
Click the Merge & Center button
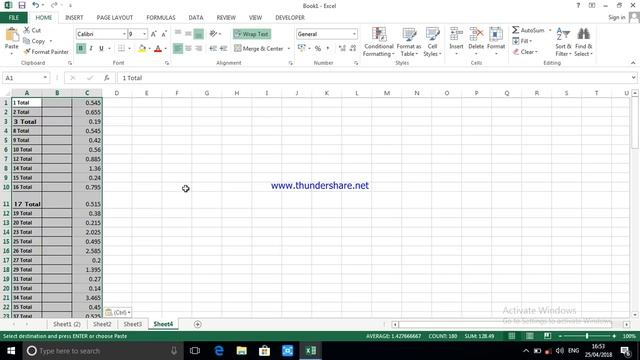pyautogui.click(x=258, y=49)
